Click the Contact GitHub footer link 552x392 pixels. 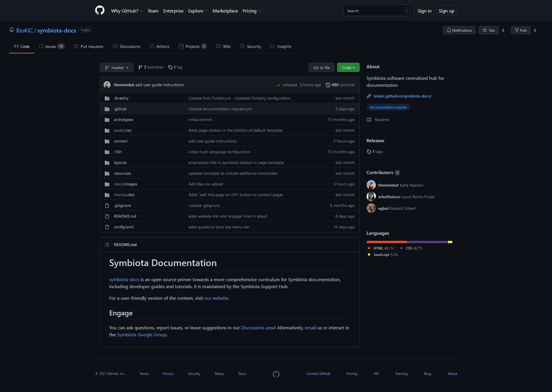tap(318, 374)
